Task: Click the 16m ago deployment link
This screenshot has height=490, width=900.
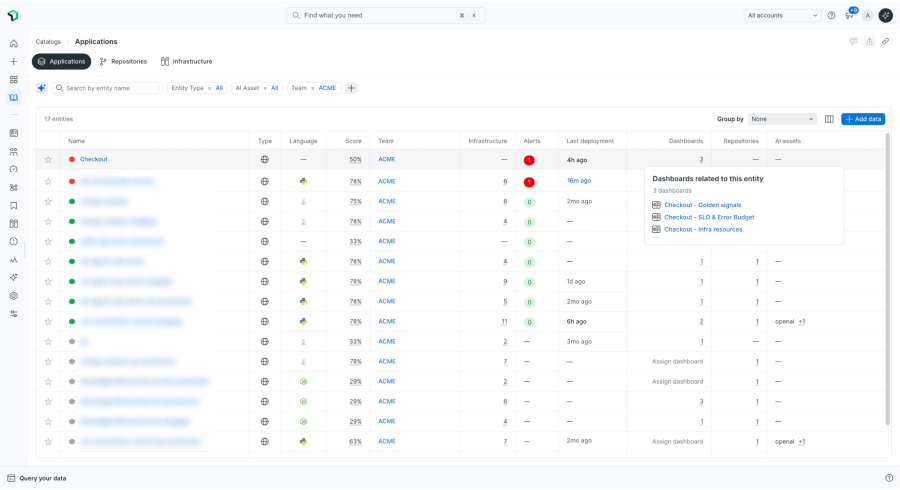Action: (579, 180)
